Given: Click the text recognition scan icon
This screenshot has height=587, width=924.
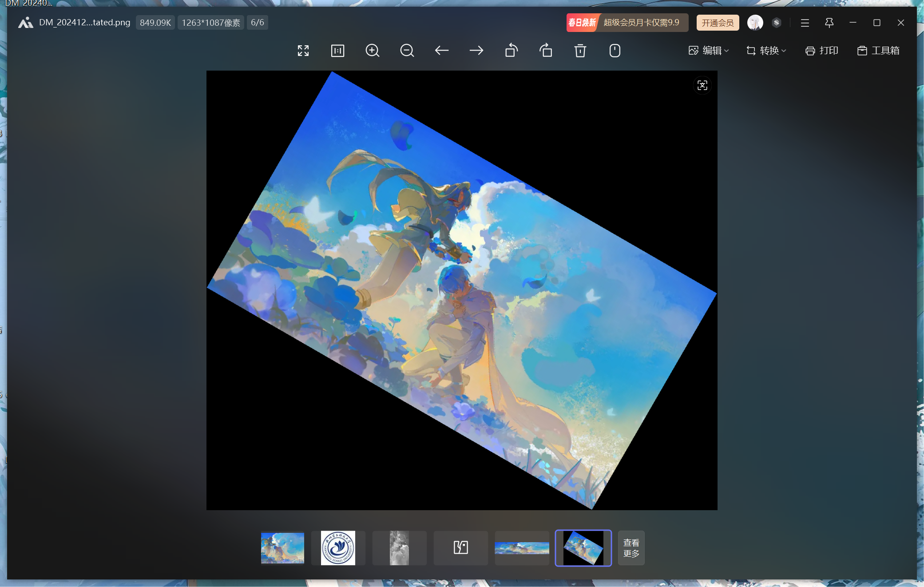Looking at the screenshot, I should tap(702, 85).
